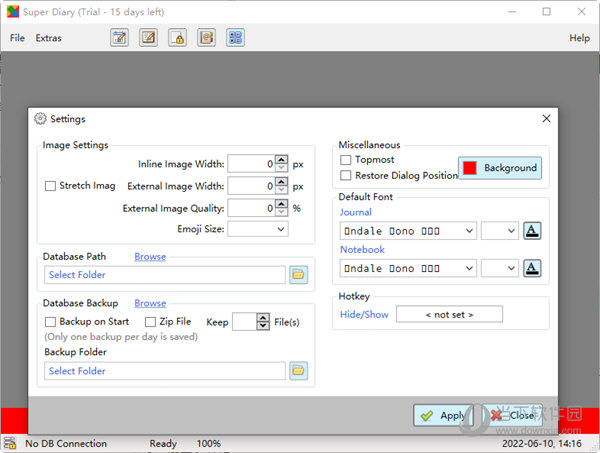Click the Super Diary app logo icon

pos(13,11)
